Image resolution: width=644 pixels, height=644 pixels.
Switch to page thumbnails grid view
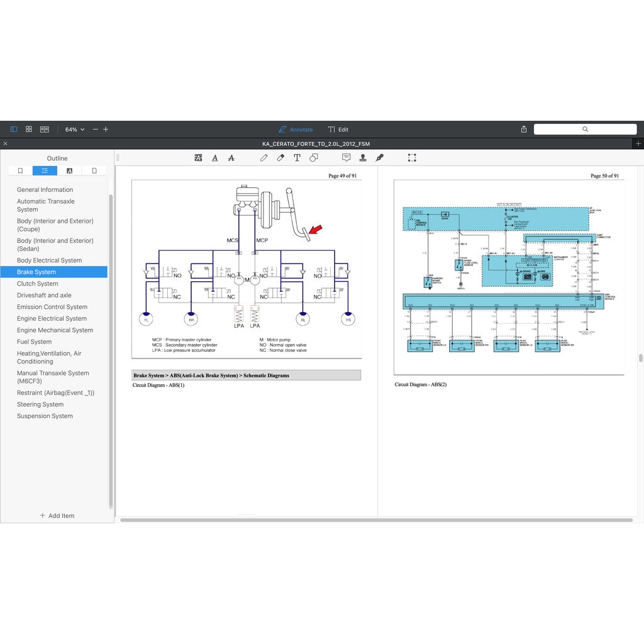[x=29, y=130]
